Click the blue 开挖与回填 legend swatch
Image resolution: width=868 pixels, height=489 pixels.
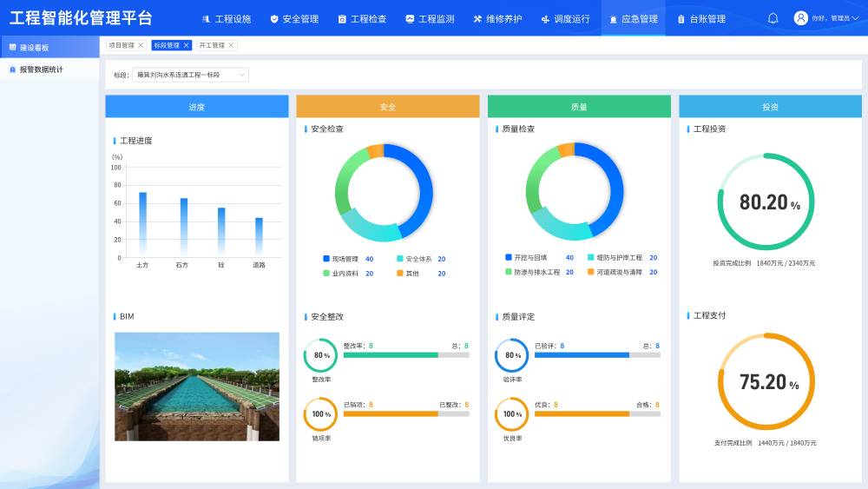508,257
